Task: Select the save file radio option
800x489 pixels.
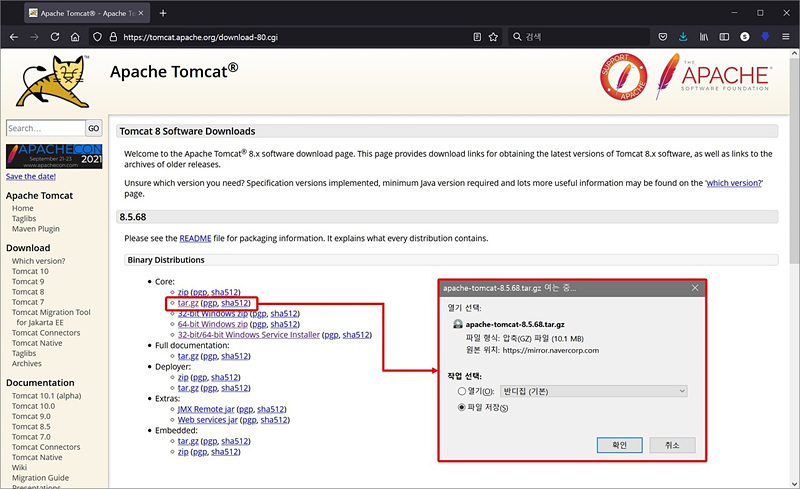Action: 462,407
